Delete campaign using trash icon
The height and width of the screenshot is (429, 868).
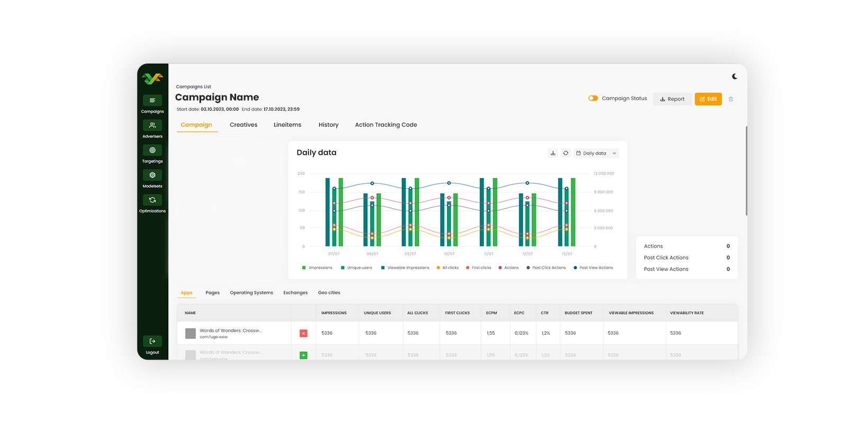(x=731, y=99)
